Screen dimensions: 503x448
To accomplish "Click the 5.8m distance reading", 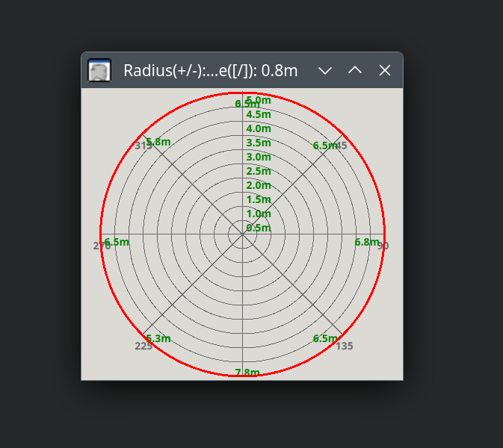I will tap(159, 142).
